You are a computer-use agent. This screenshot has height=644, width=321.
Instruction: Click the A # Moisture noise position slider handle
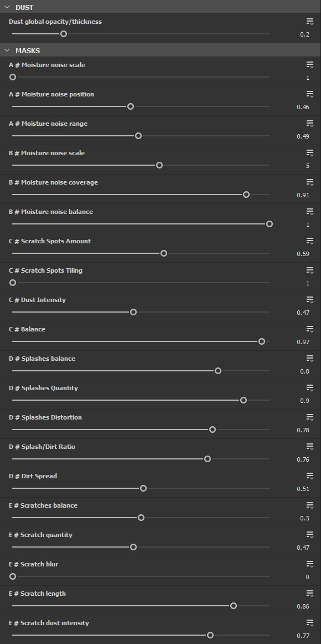[131, 106]
